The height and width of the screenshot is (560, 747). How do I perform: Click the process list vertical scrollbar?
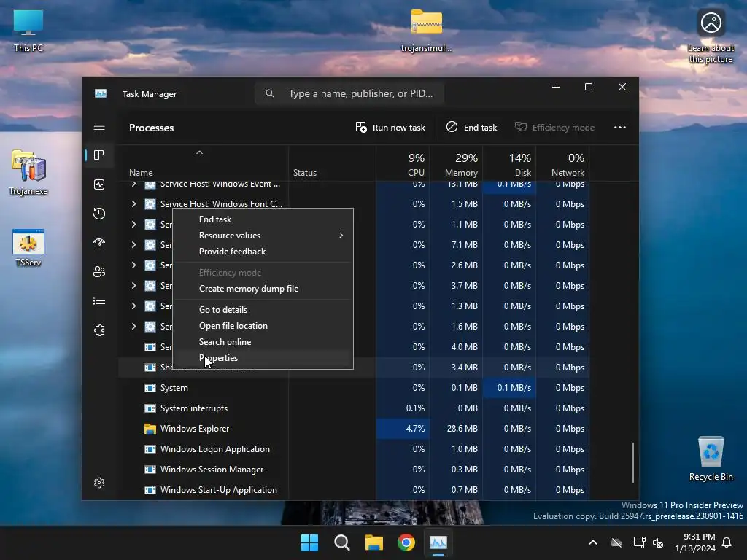633,462
